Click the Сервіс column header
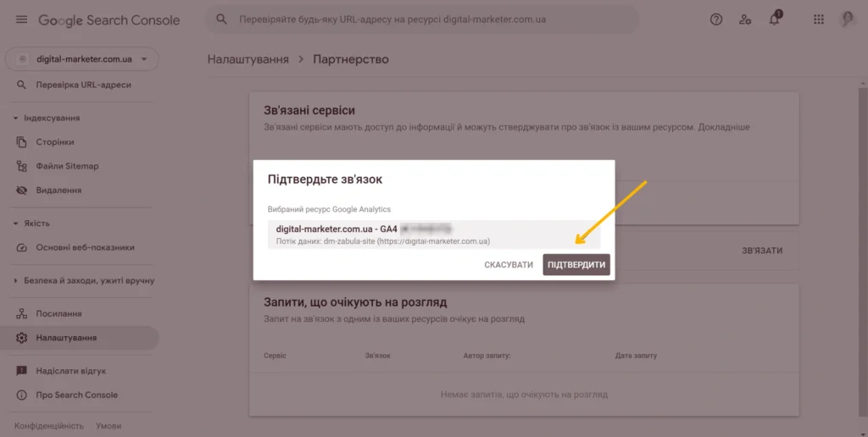This screenshot has height=437, width=868. click(x=275, y=356)
